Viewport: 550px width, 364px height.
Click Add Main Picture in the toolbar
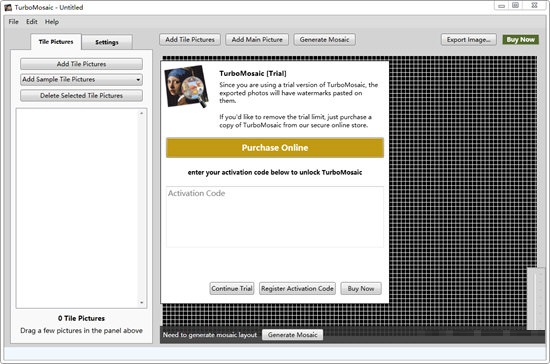pyautogui.click(x=257, y=40)
